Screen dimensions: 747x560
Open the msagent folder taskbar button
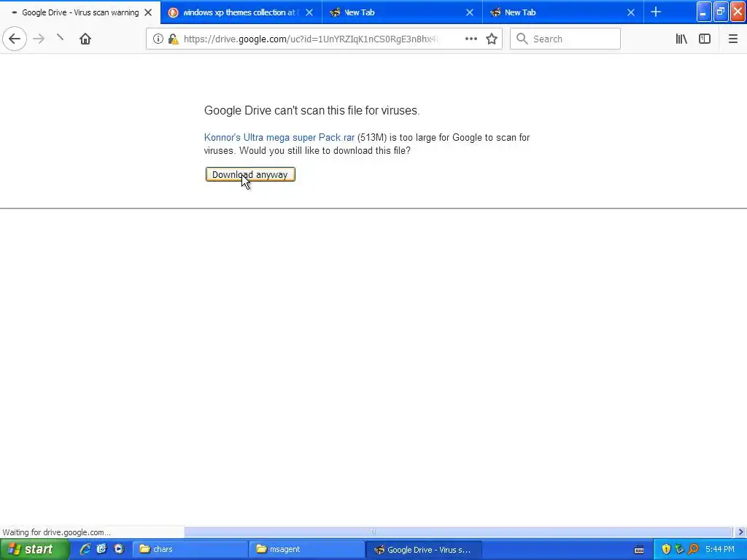[306, 549]
